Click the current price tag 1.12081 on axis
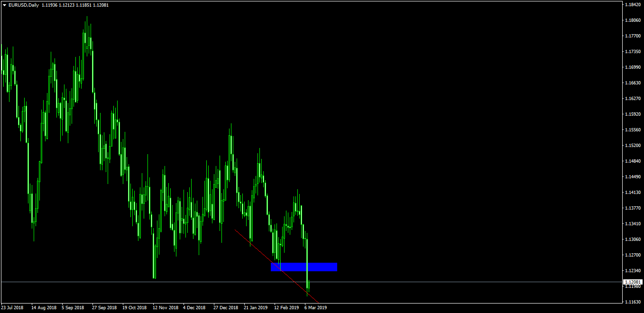The image size is (644, 313). (633, 282)
